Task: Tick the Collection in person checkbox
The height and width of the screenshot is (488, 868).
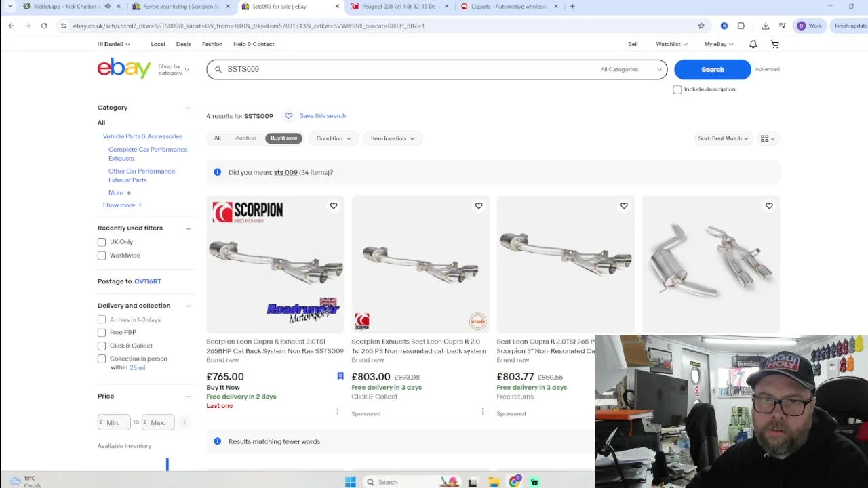Action: (x=102, y=359)
